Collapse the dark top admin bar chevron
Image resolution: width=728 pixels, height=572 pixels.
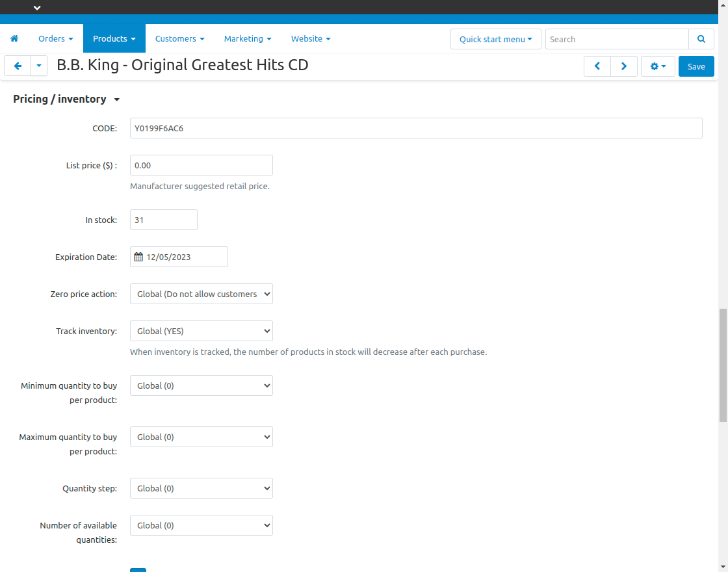(37, 7)
